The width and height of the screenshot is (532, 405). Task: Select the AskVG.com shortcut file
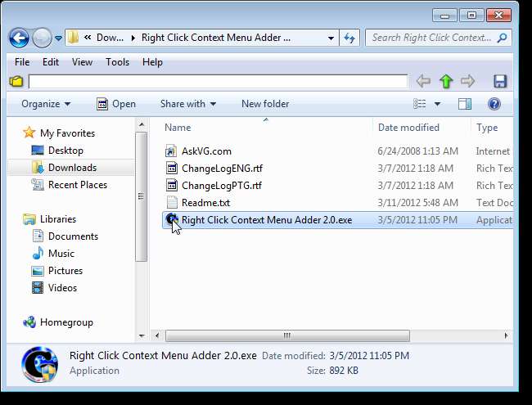click(x=205, y=151)
